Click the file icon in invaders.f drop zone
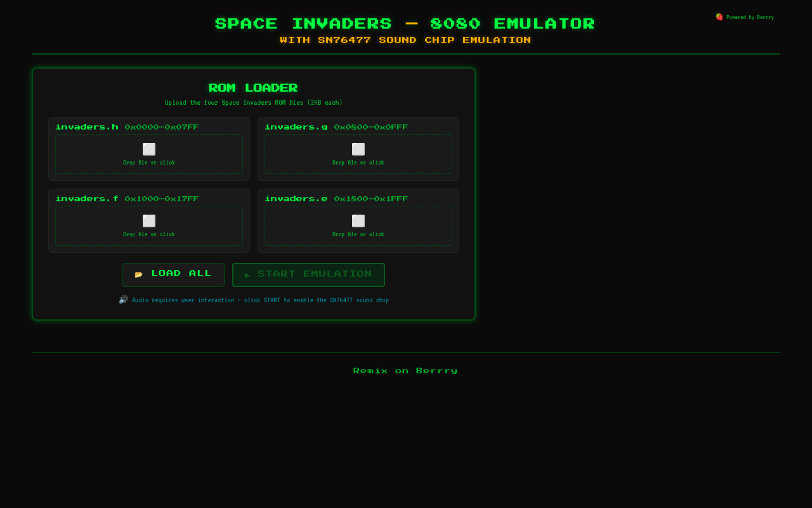Screen dimensions: 812x508 (149, 220)
